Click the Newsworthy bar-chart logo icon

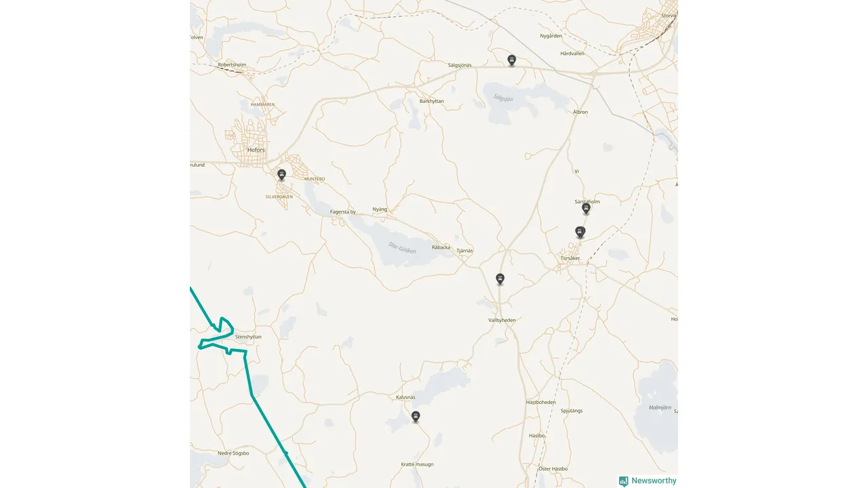pyautogui.click(x=623, y=481)
